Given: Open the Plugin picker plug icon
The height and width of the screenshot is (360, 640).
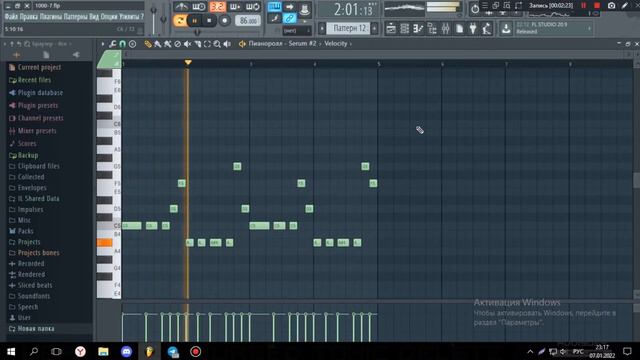Looking at the screenshot, I should pos(473,29).
